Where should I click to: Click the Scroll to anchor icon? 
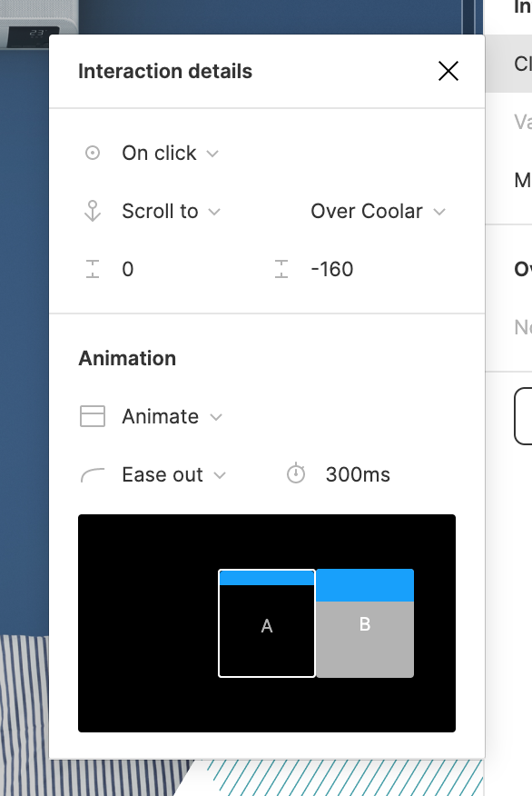(93, 211)
